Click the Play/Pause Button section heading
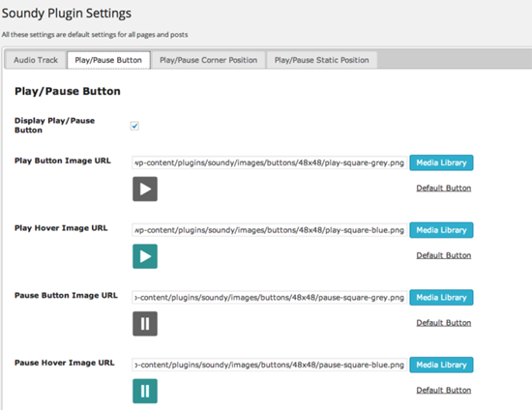 68,91
